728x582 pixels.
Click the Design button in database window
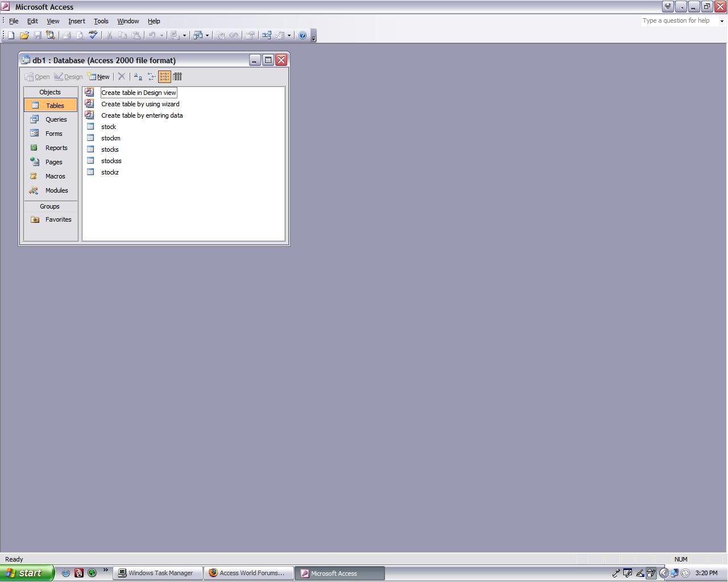tap(69, 77)
